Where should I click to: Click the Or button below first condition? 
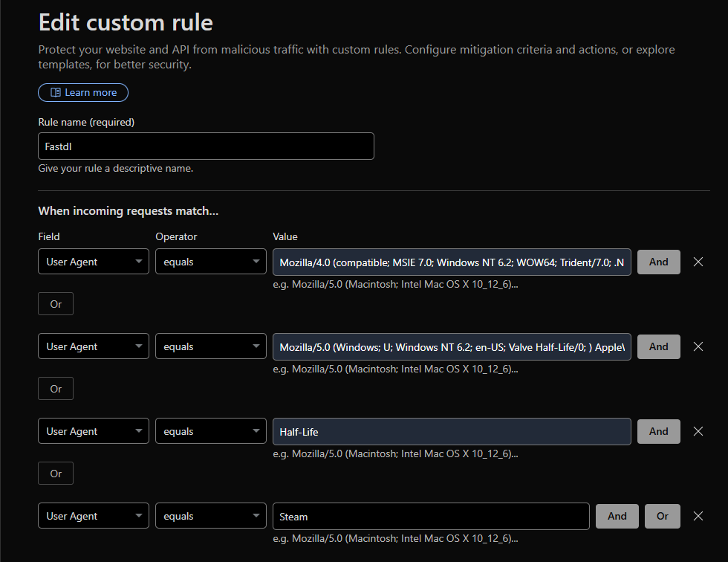point(56,304)
